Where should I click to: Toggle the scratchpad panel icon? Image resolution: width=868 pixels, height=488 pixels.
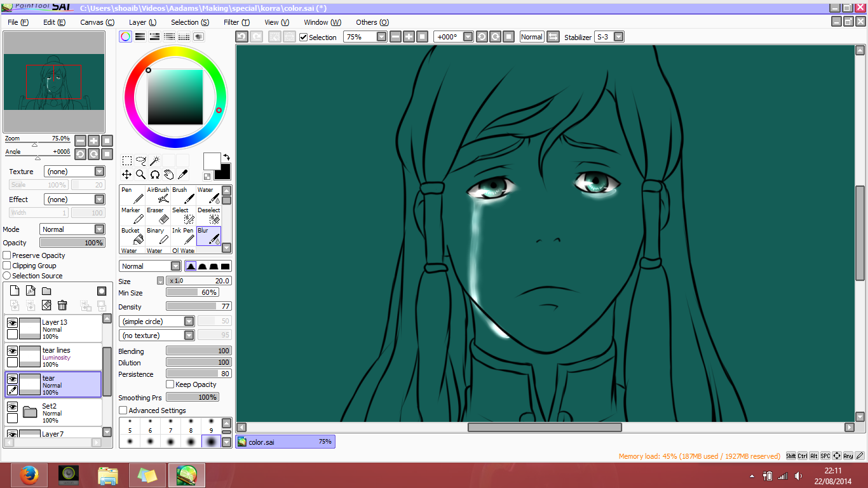click(199, 37)
